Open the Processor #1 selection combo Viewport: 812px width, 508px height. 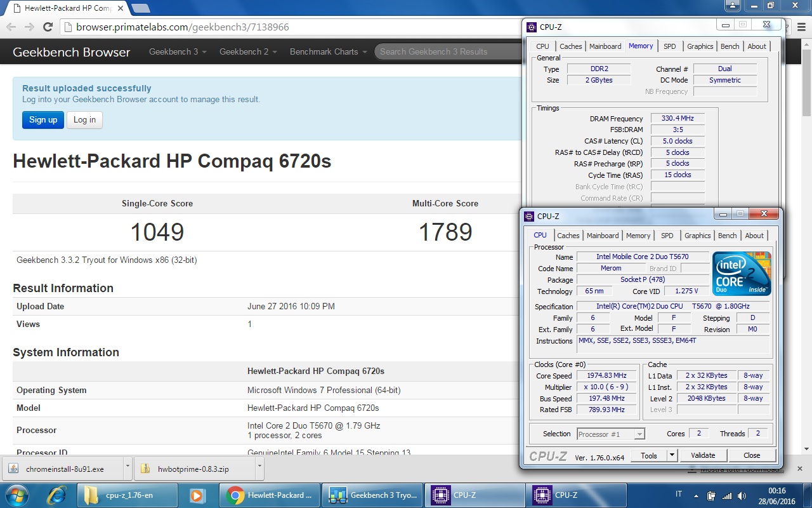click(611, 434)
